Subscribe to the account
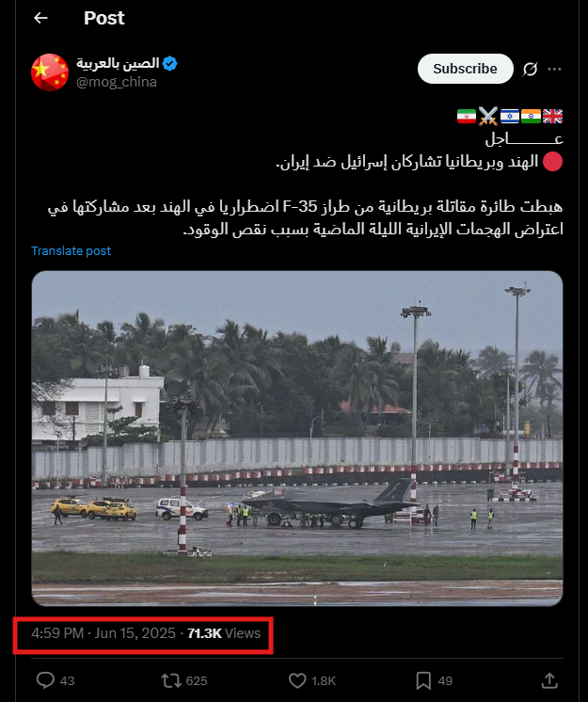Image resolution: width=588 pixels, height=702 pixels. point(466,69)
